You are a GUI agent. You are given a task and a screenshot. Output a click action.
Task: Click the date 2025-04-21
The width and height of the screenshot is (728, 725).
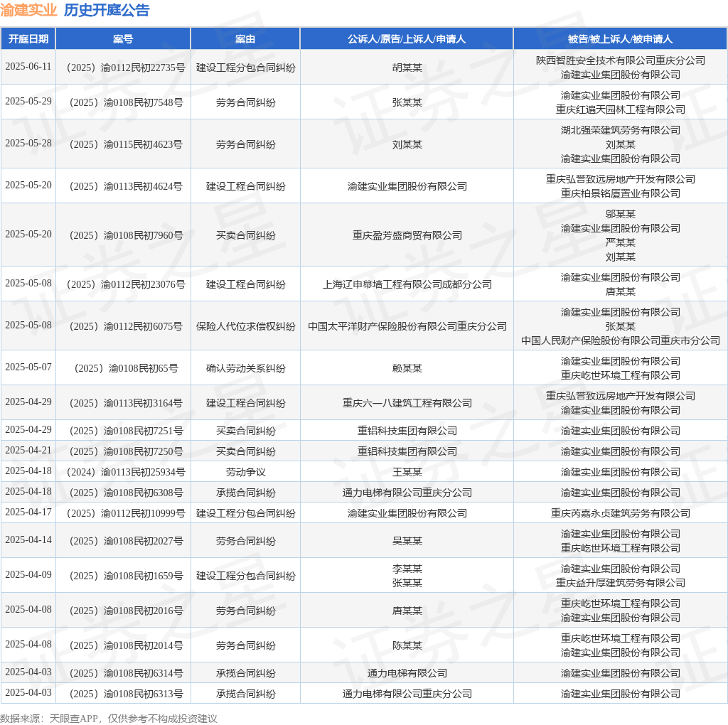click(x=28, y=450)
